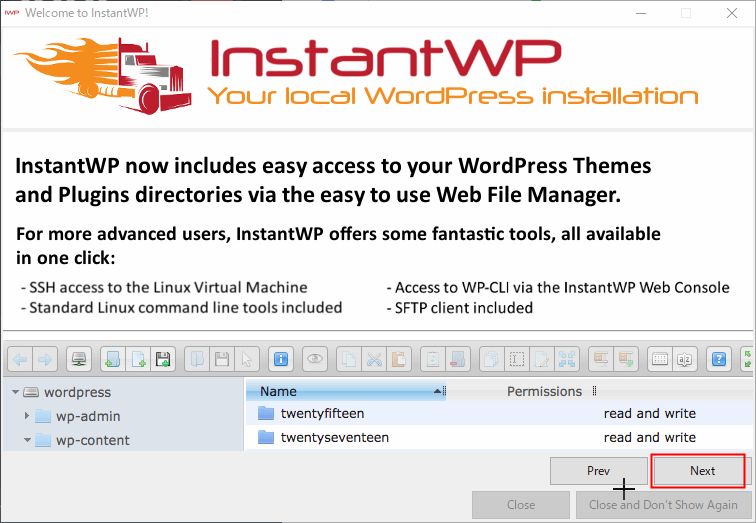Screen dimensions: 756x523
Task: Select the twentyseventeen folder row
Action: click(x=500, y=438)
